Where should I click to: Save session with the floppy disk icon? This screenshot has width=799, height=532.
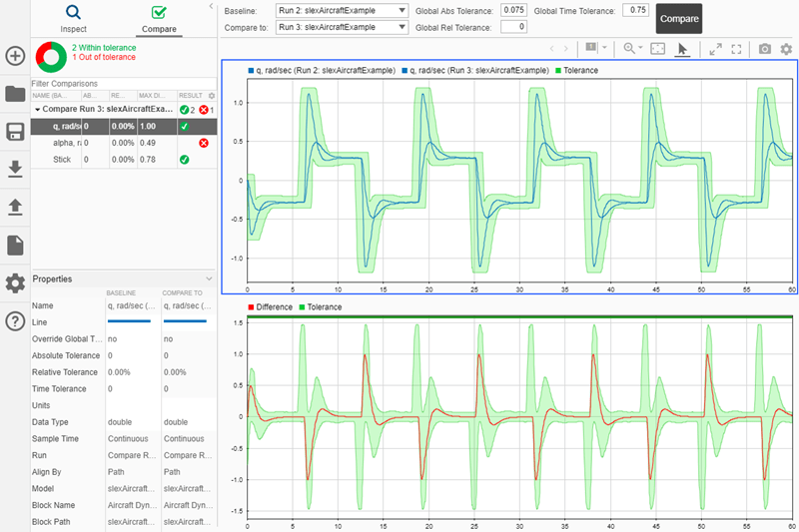[15, 132]
